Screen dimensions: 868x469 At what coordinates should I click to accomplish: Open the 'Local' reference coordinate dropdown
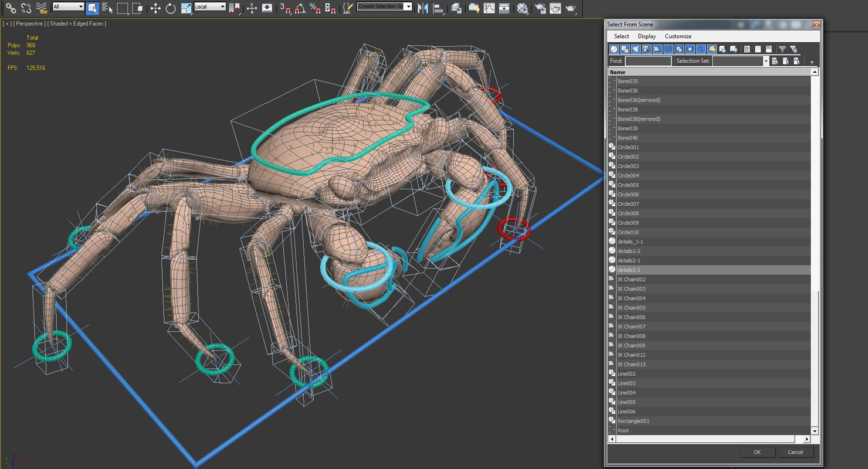pyautogui.click(x=210, y=6)
